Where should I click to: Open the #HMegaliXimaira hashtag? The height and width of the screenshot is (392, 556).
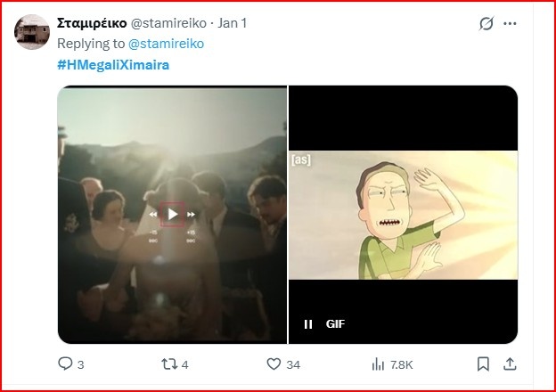113,65
